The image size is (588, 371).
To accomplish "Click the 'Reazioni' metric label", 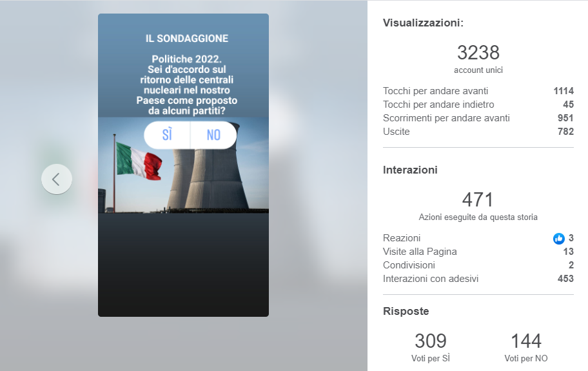I will tap(402, 238).
